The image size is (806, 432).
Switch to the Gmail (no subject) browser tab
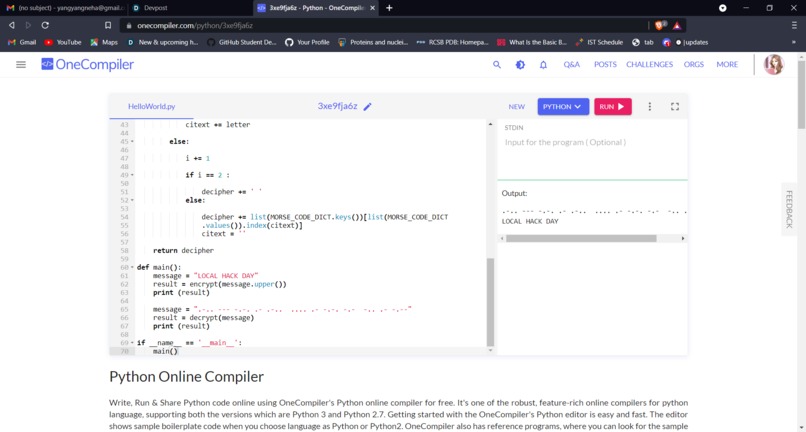tap(65, 8)
